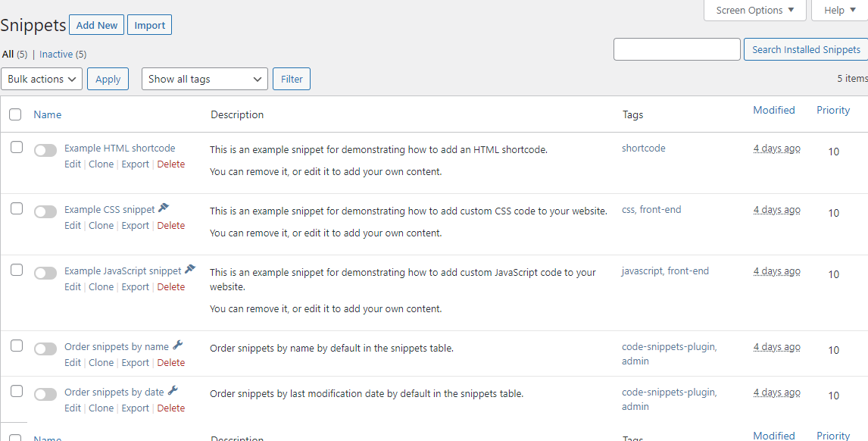
Task: Click the brush icon next to Example CSS snippet
Action: click(x=164, y=206)
